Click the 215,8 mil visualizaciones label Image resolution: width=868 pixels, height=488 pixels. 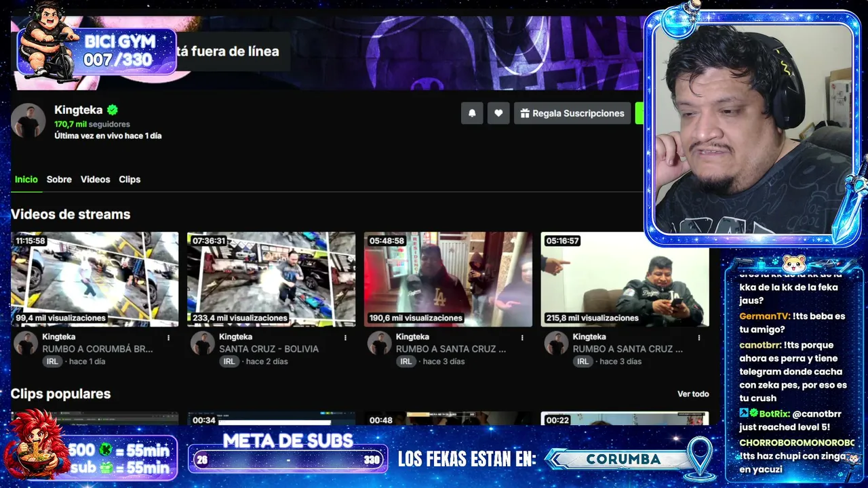coord(592,318)
